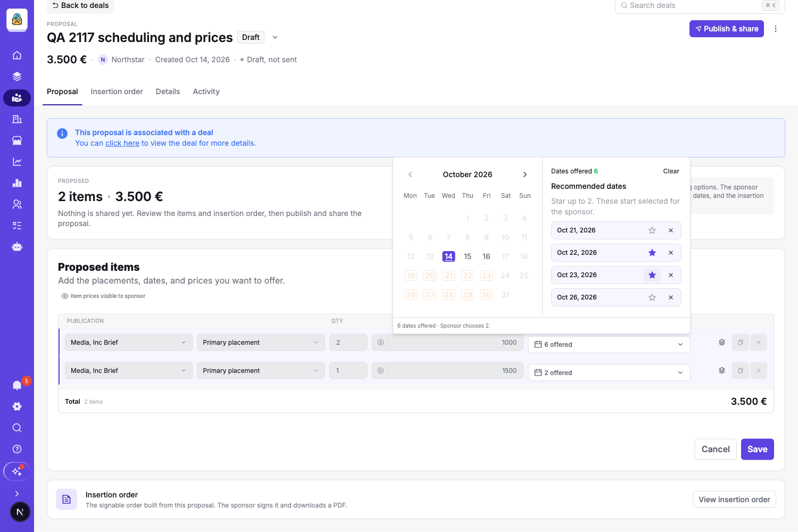This screenshot has height=532, width=798.
Task: Click the duplicate icon on the 1000 price row
Action: tap(741, 342)
